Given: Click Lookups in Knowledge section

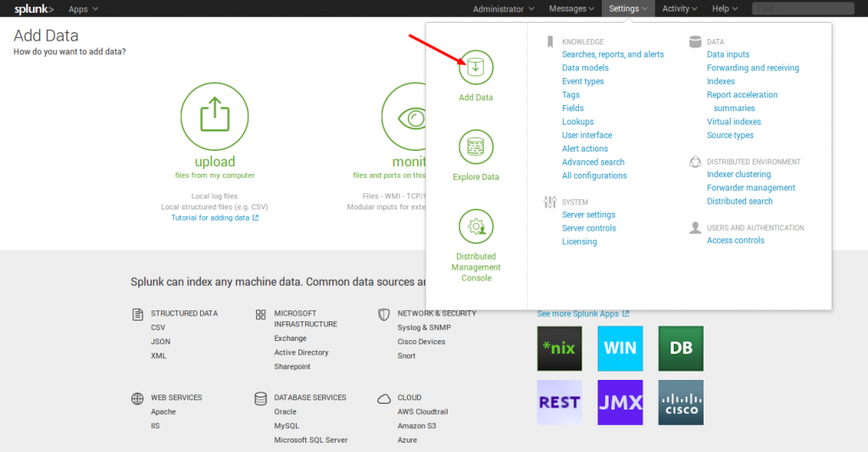Looking at the screenshot, I should (x=578, y=122).
